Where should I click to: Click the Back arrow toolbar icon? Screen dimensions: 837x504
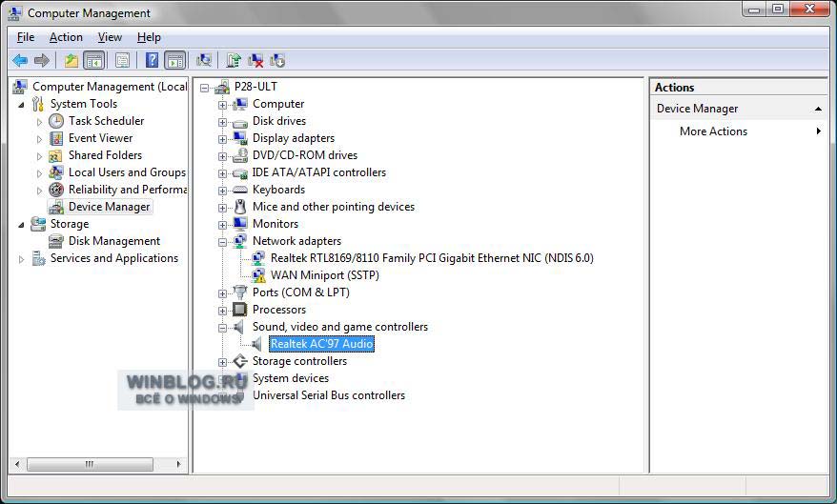coord(20,60)
